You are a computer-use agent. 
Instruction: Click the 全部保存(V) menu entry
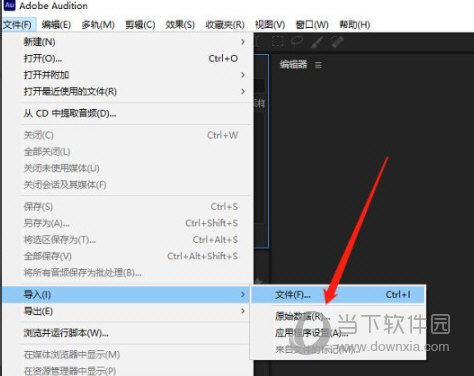point(127,256)
